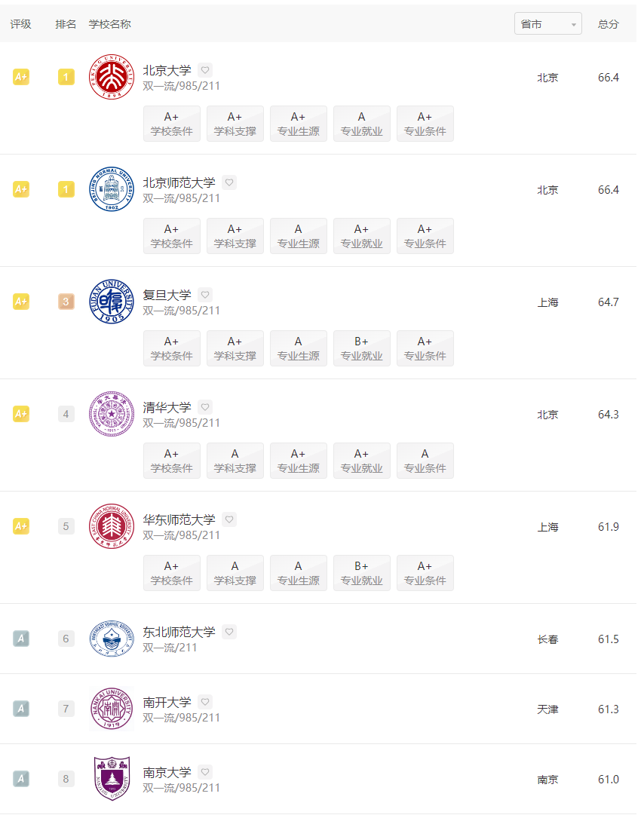644x815 pixels.
Task: Open the 南京大学 school name link
Action: (167, 772)
